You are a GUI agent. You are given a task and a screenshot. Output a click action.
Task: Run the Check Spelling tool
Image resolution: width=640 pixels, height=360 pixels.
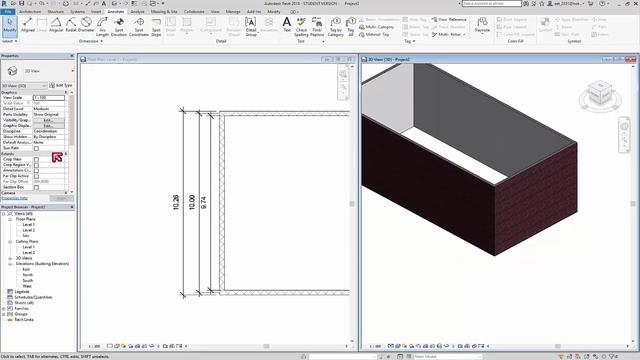pos(301,27)
